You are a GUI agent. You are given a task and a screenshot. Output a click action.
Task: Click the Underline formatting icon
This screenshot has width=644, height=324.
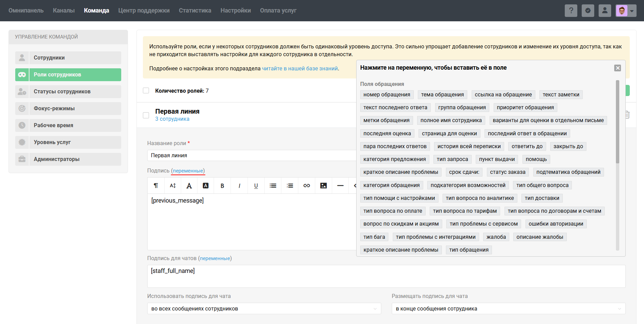coord(256,186)
